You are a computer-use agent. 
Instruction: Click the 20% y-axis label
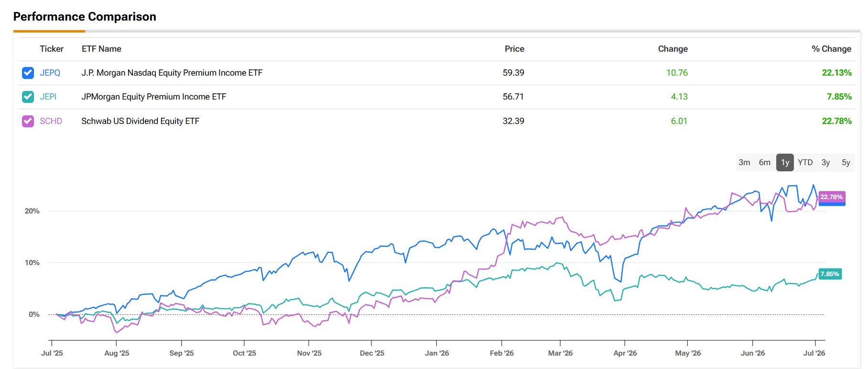[32, 211]
